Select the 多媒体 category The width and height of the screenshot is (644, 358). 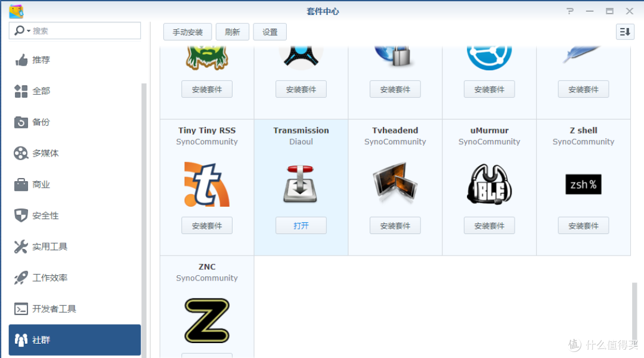point(75,153)
